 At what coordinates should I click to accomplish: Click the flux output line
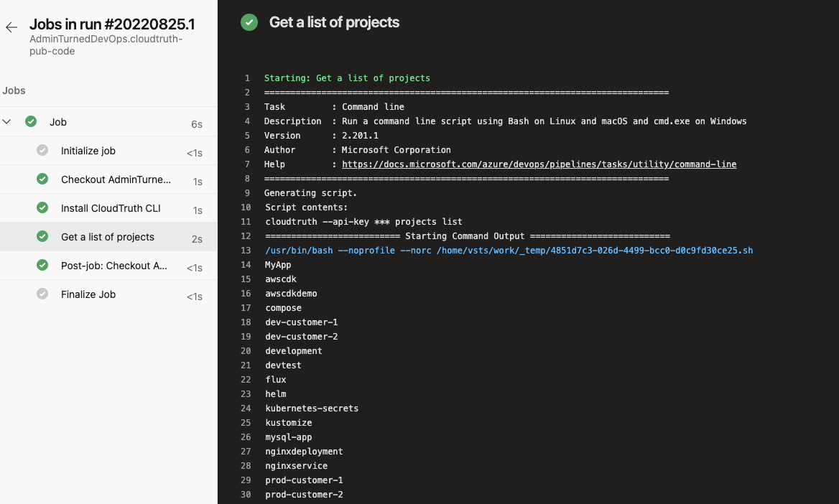coord(276,379)
